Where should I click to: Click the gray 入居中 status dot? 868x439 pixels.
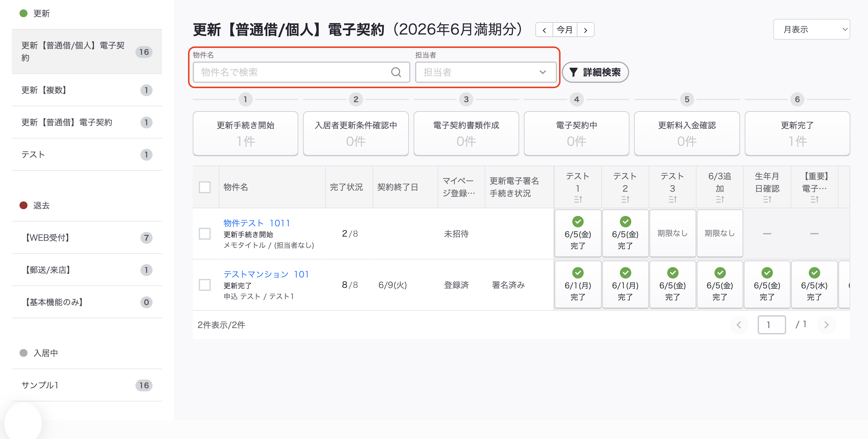23,353
